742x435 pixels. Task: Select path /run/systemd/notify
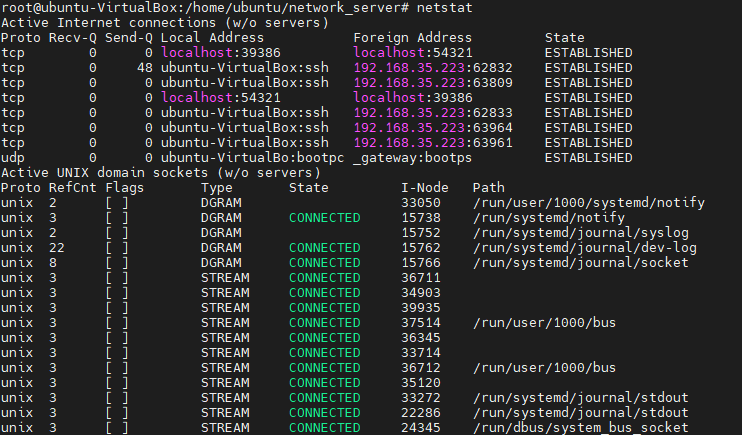tap(549, 218)
